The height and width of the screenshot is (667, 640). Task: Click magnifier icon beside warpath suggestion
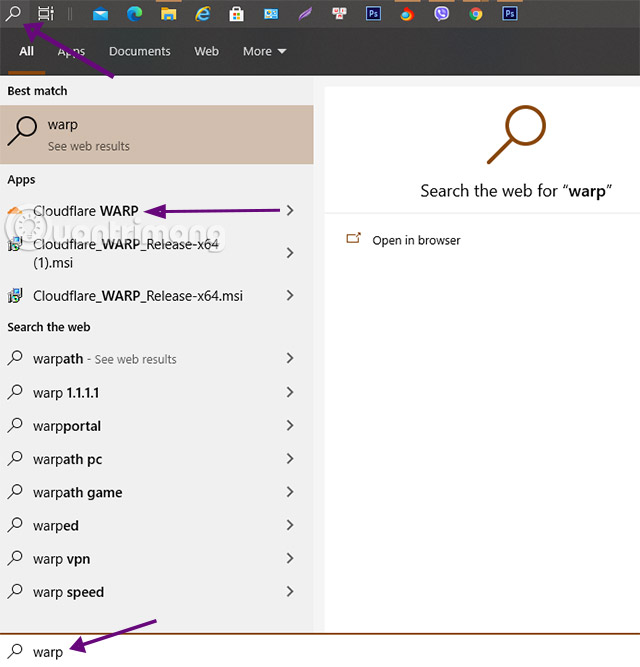click(15, 358)
